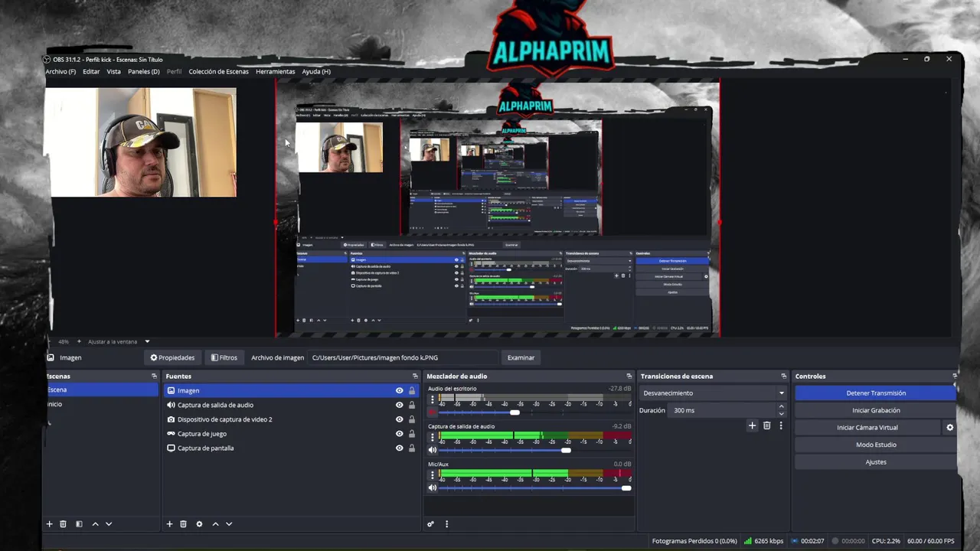The width and height of the screenshot is (980, 551).
Task: Move scene up with the arrow icon
Action: [x=95, y=524]
